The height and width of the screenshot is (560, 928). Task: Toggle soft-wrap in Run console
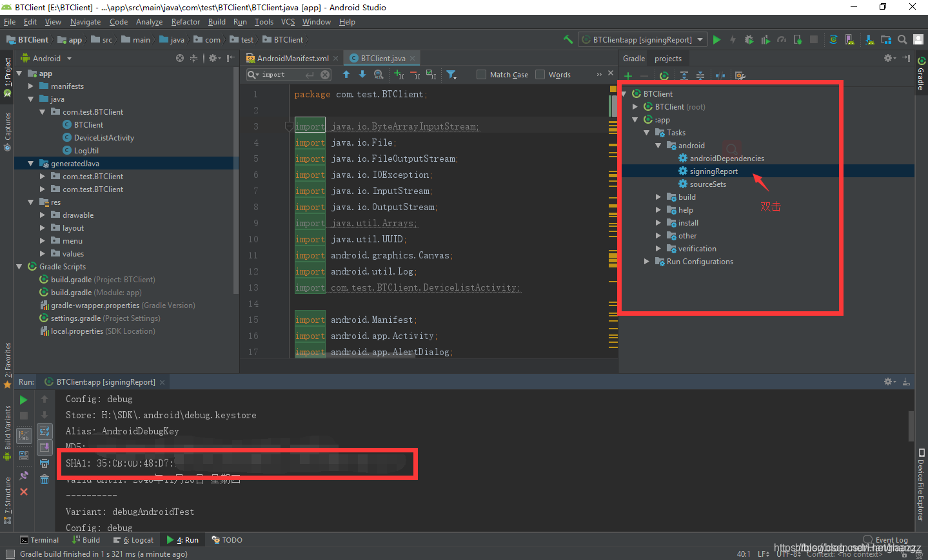[44, 431]
